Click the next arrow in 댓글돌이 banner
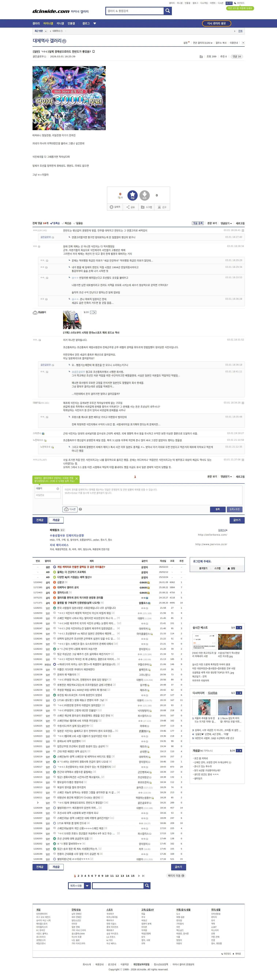 [95, 312]
